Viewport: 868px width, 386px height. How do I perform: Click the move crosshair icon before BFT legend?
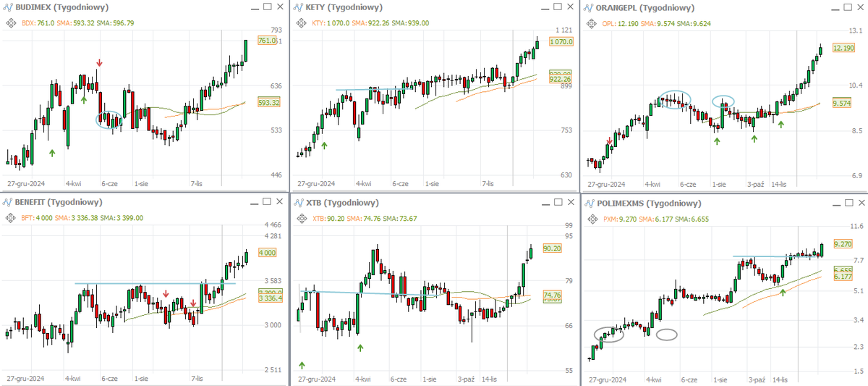tap(11, 217)
